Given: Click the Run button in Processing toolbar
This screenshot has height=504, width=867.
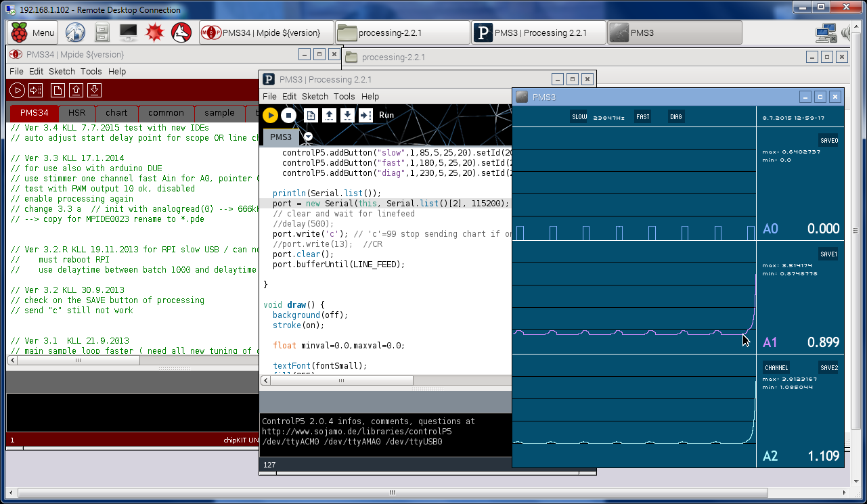Looking at the screenshot, I should [x=270, y=115].
